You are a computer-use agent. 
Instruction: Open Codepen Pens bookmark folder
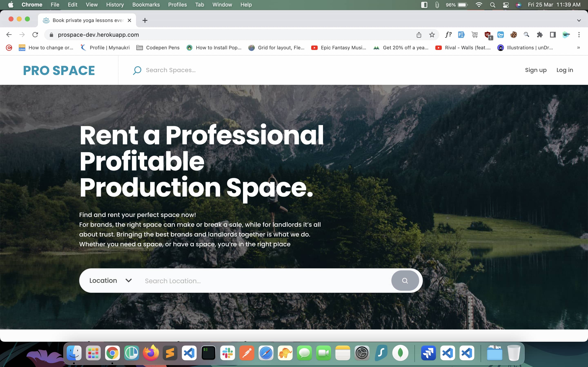pyautogui.click(x=158, y=48)
